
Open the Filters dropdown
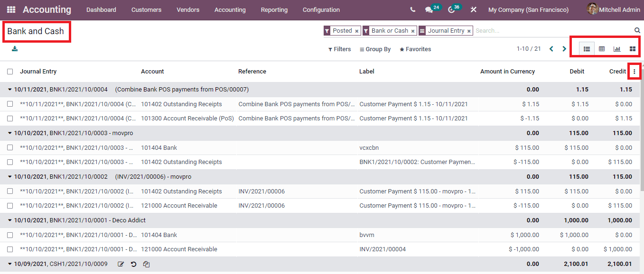coord(339,49)
